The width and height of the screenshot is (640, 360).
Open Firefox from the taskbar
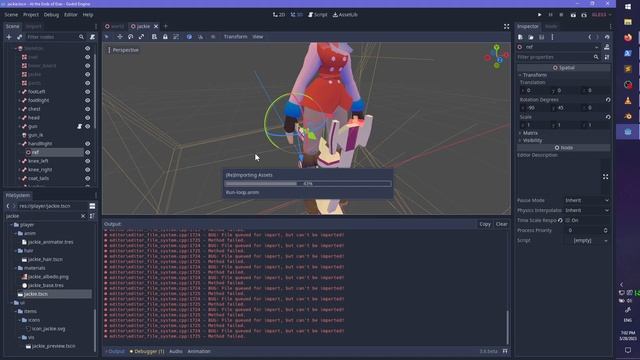point(628,38)
